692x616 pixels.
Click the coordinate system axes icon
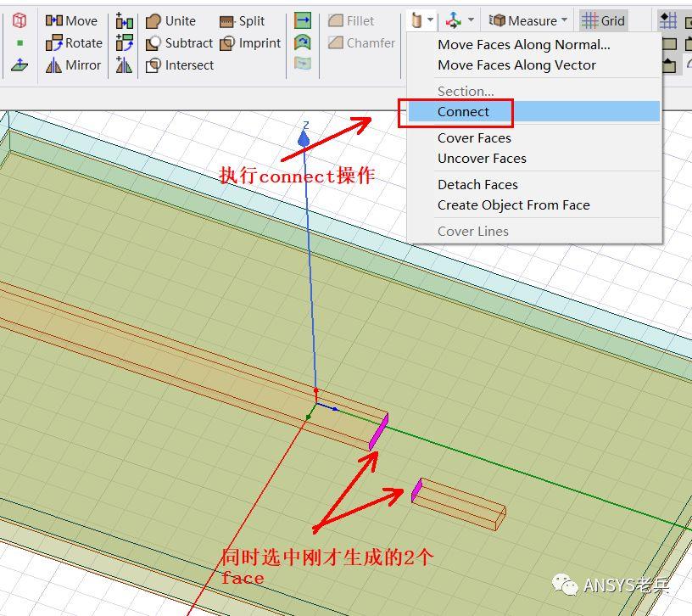(x=453, y=20)
